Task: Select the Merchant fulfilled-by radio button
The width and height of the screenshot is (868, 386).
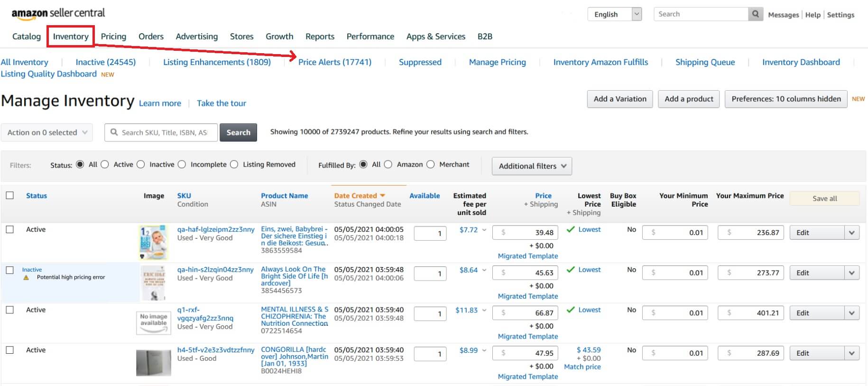Action: 431,164
